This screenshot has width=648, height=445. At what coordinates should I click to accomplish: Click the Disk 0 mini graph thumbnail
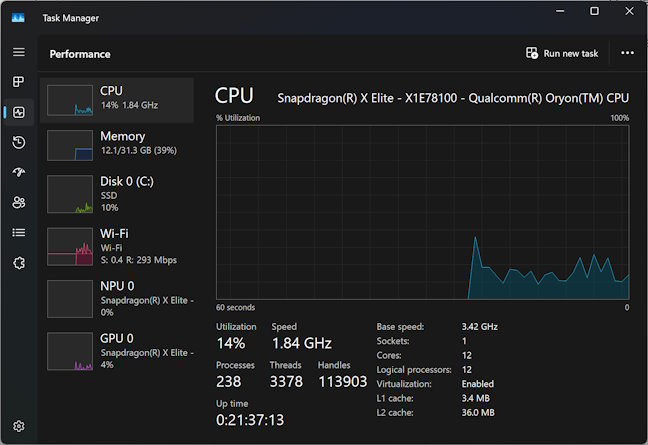click(70, 194)
